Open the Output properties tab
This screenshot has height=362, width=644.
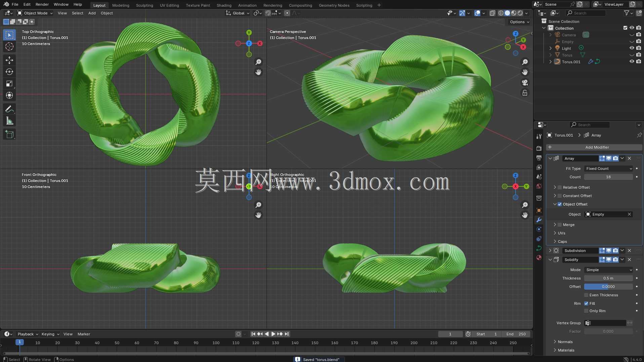click(x=539, y=158)
